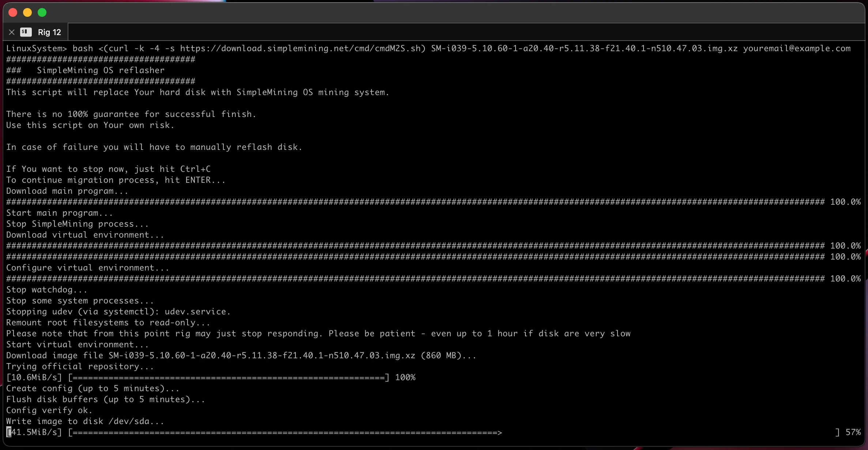Click the 'Download image file' line with 860 MB
868x450 pixels.
241,355
